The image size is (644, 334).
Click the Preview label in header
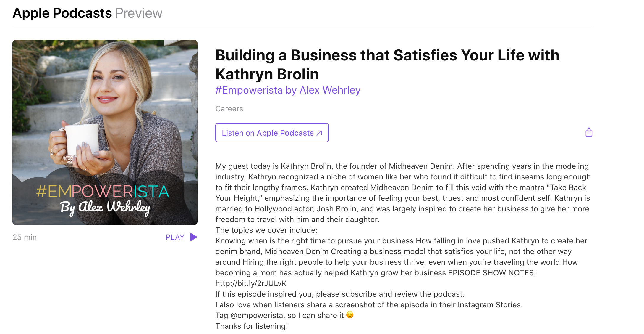(139, 13)
